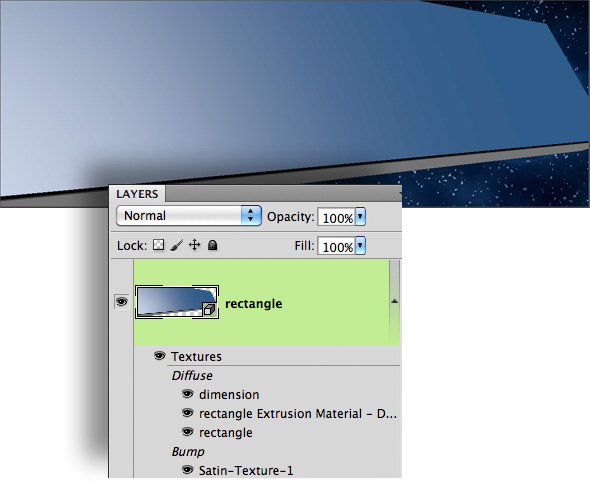Viewport: 590px width, 486px height.
Task: Click the lock image pixels brush icon
Action: click(176, 245)
